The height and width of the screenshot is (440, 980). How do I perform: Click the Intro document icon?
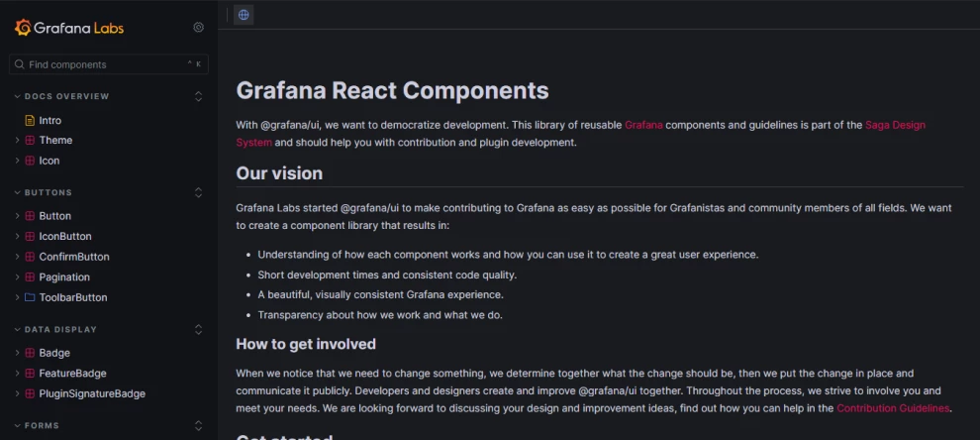(30, 120)
